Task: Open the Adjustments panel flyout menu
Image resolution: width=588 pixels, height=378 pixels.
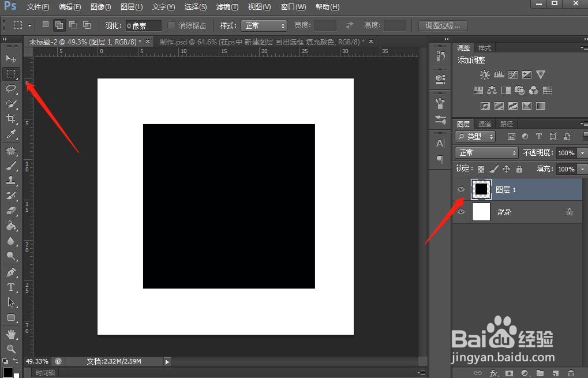Action: [x=583, y=48]
